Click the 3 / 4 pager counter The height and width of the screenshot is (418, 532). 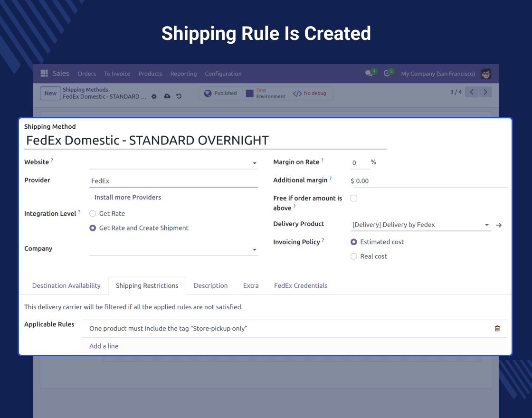[456, 92]
